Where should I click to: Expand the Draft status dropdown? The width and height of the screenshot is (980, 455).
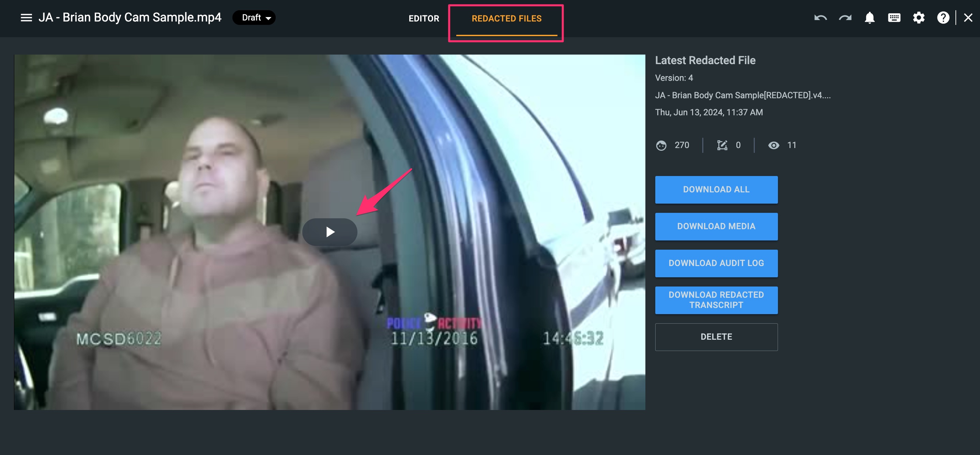coord(254,18)
